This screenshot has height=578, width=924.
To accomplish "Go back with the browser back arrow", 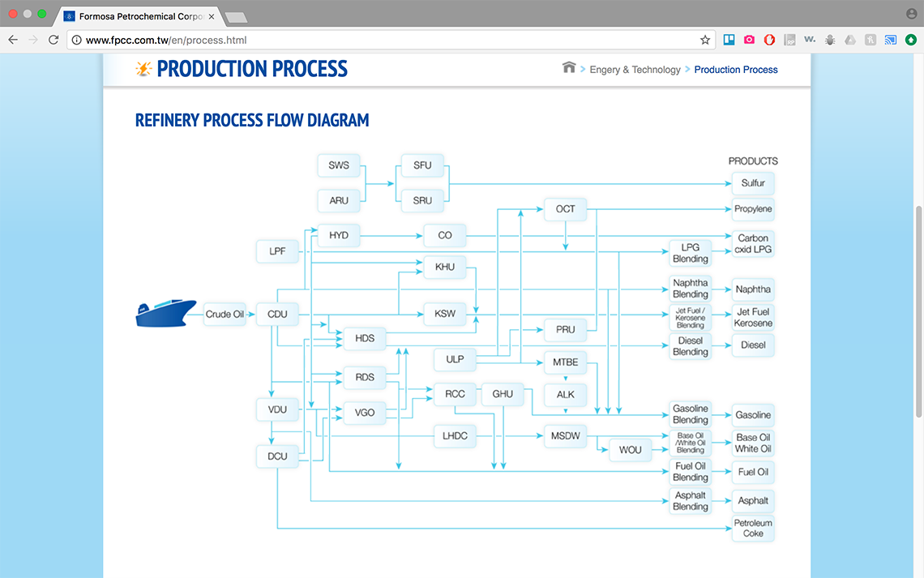I will click(13, 40).
